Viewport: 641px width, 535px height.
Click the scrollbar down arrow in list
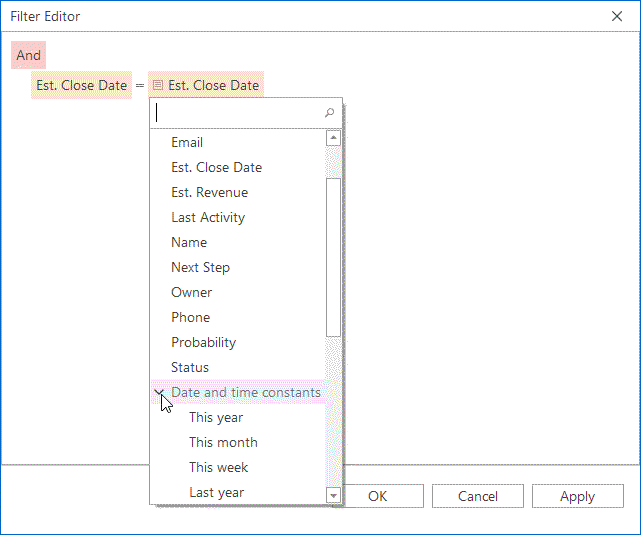tap(334, 495)
